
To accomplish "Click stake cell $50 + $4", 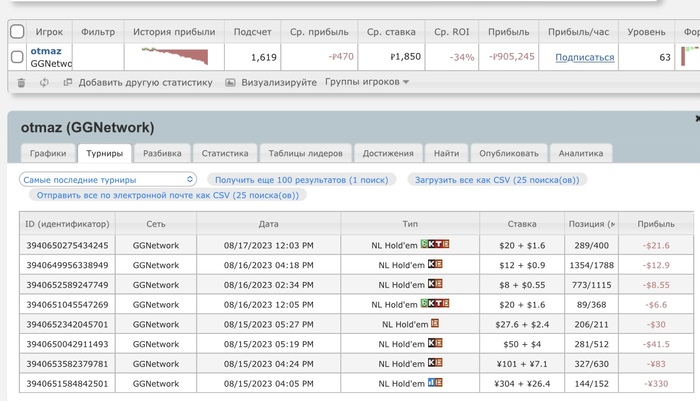I will 522,344.
